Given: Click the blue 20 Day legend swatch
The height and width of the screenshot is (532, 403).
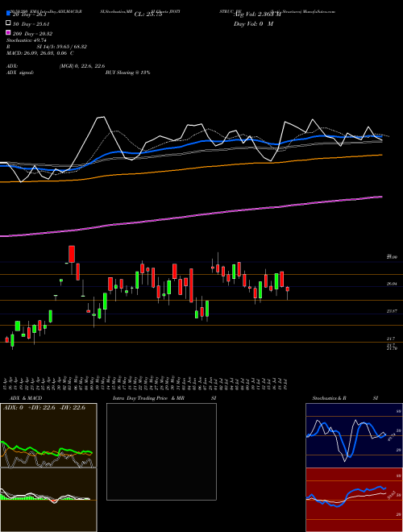Looking at the screenshot, I should [x=9, y=13].
